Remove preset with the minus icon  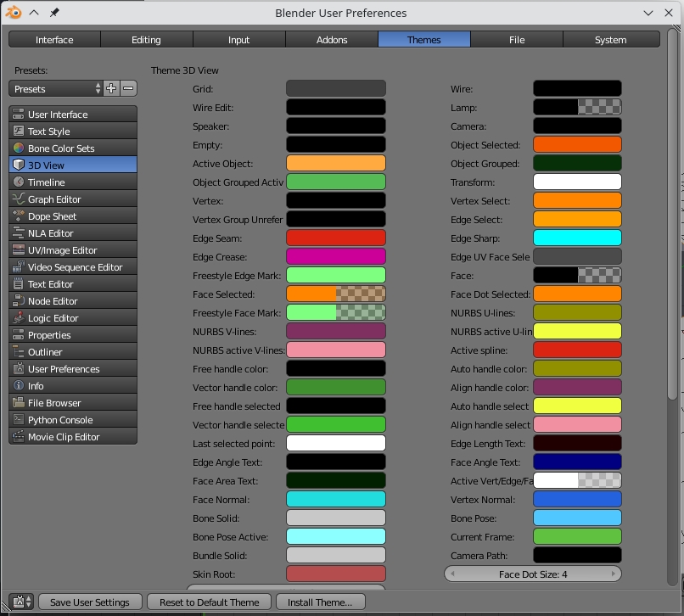(128, 89)
